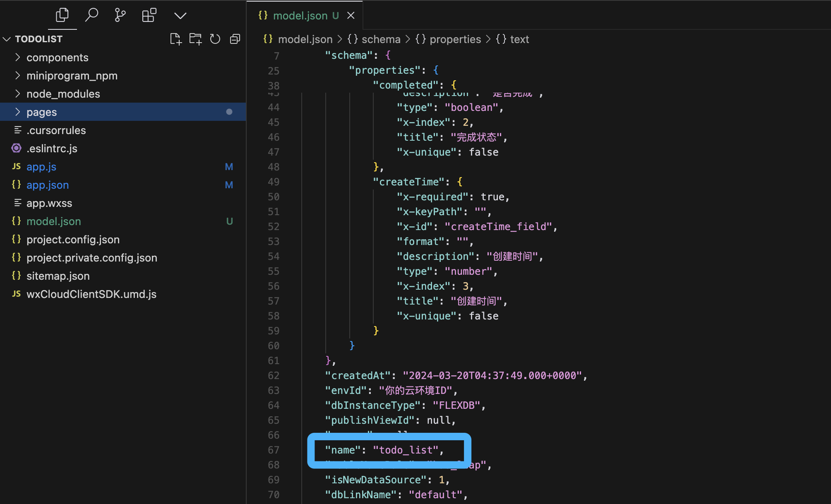The image size is (831, 504).
Task: Expand the miniprogram_npm folder
Action: [72, 76]
